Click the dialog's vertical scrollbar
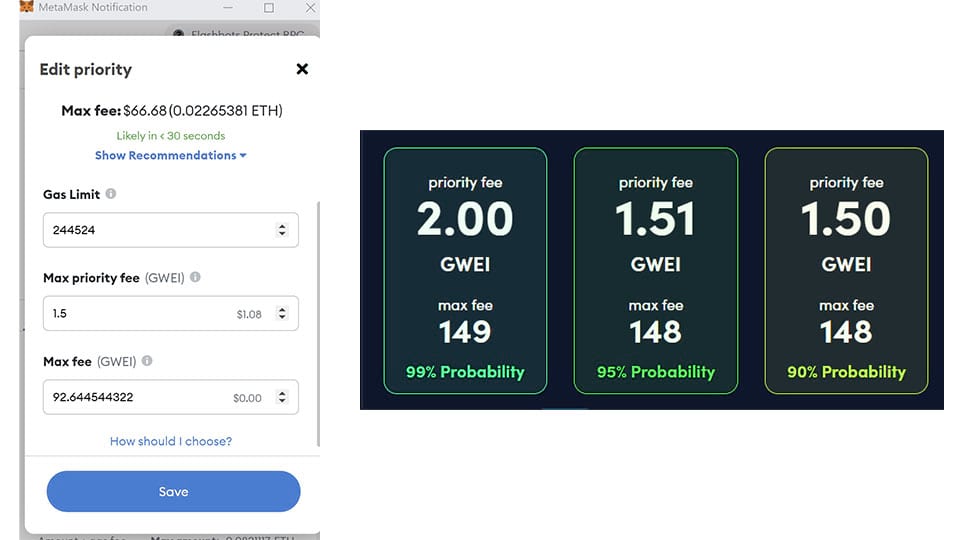This screenshot has height=540, width=960. (x=318, y=324)
